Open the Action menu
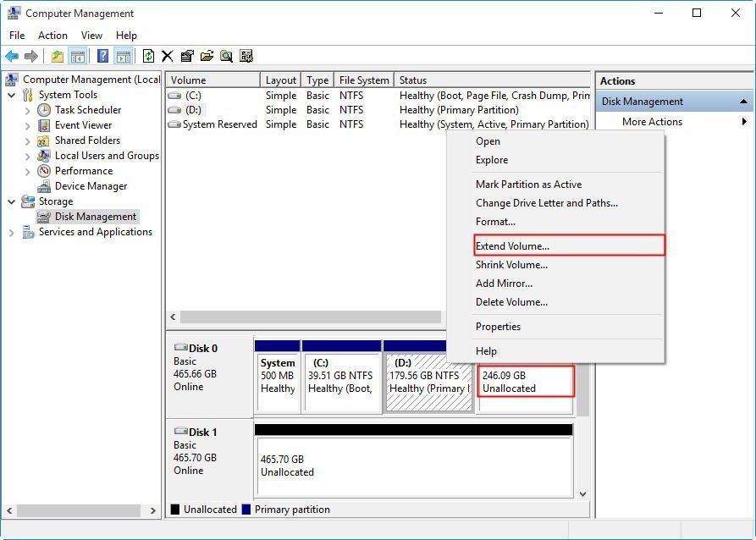The width and height of the screenshot is (756, 540). click(52, 36)
